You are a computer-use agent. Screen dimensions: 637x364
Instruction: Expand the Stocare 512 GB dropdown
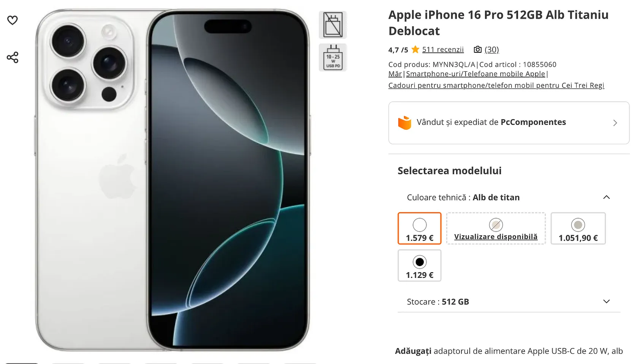tap(607, 301)
